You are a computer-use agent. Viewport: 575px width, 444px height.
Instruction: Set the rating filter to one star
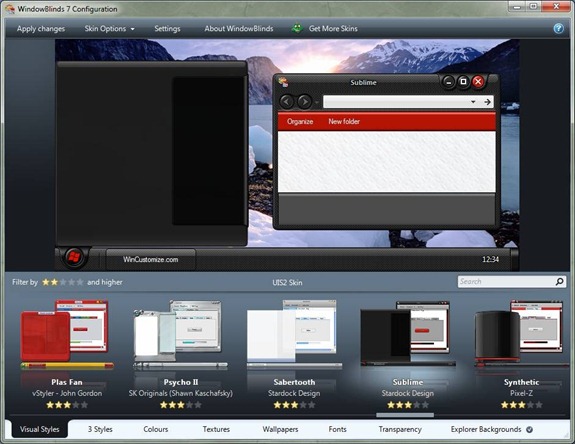(46, 282)
